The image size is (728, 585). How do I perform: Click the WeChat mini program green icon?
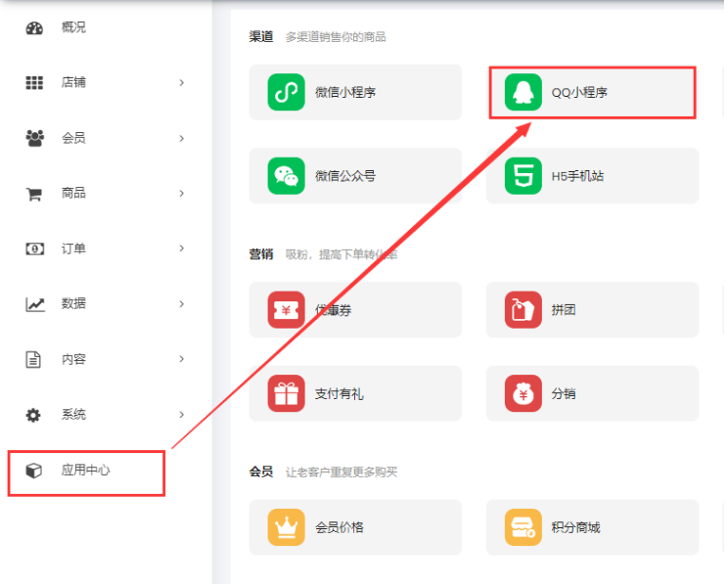point(287,92)
